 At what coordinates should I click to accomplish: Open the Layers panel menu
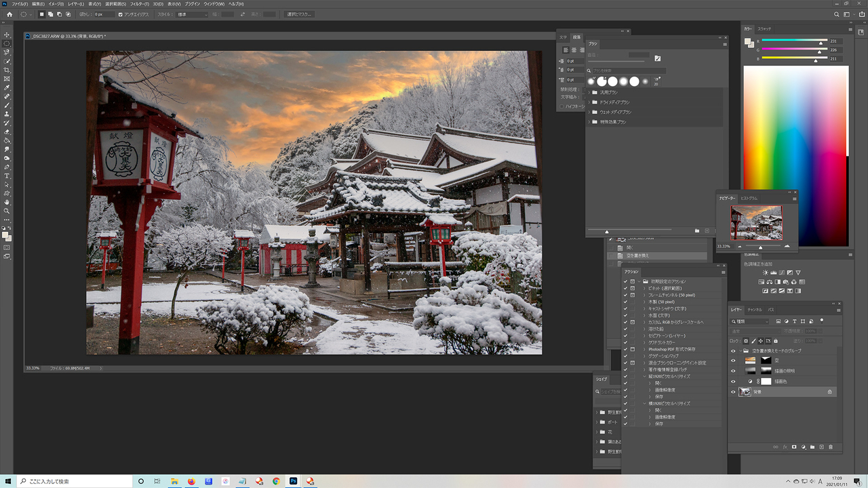839,310
